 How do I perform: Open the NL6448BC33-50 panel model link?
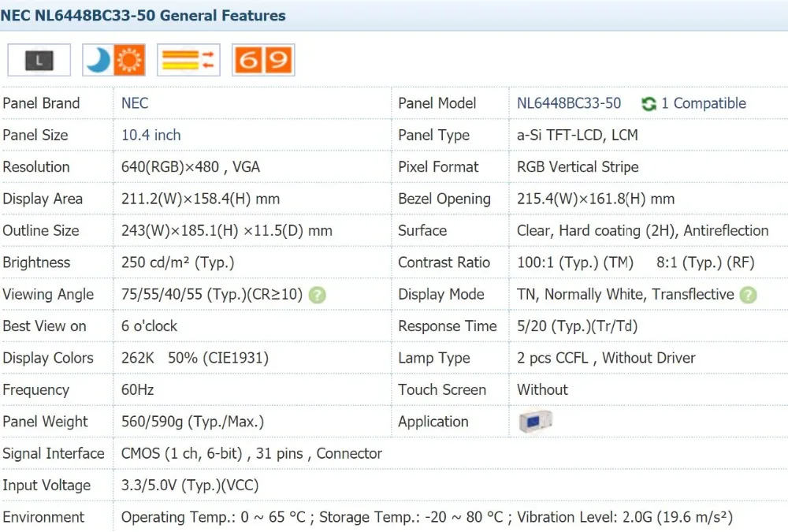[x=569, y=103]
